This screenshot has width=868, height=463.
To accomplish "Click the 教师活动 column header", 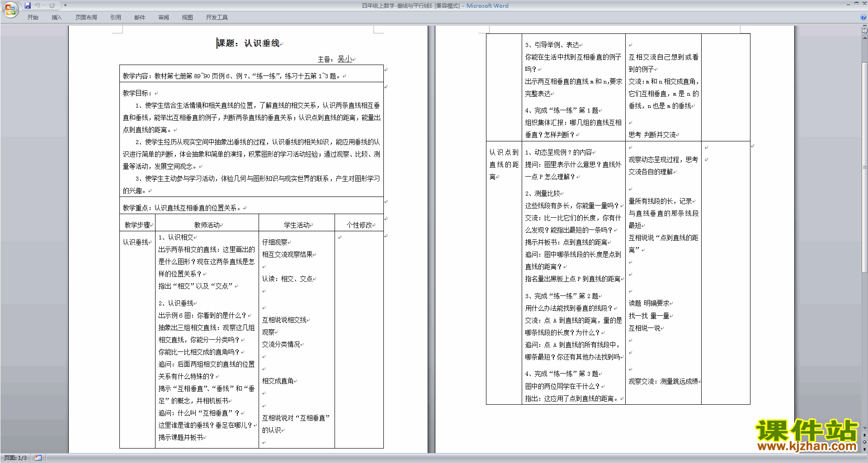I will point(207,225).
